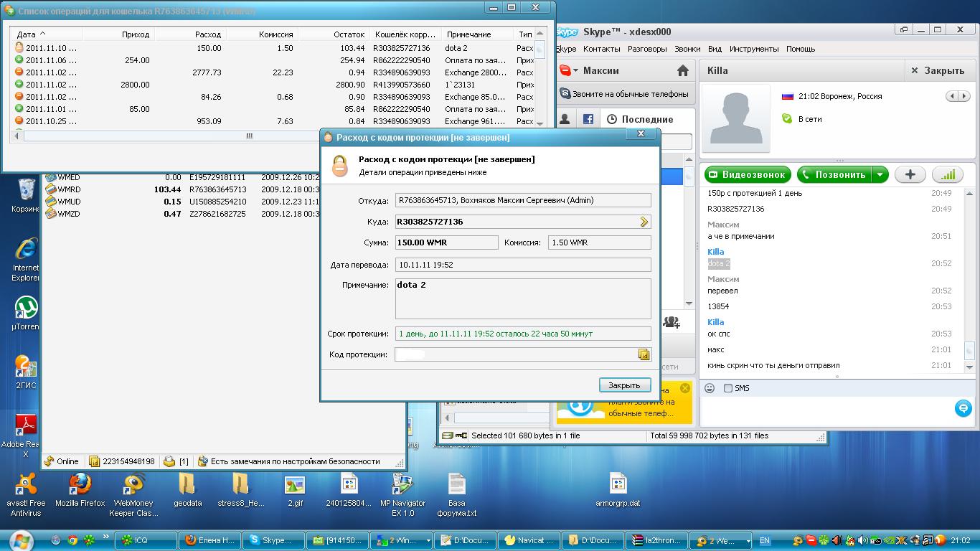Open the call quality signal bars
This screenshot has height=551, width=980.
[x=947, y=174]
